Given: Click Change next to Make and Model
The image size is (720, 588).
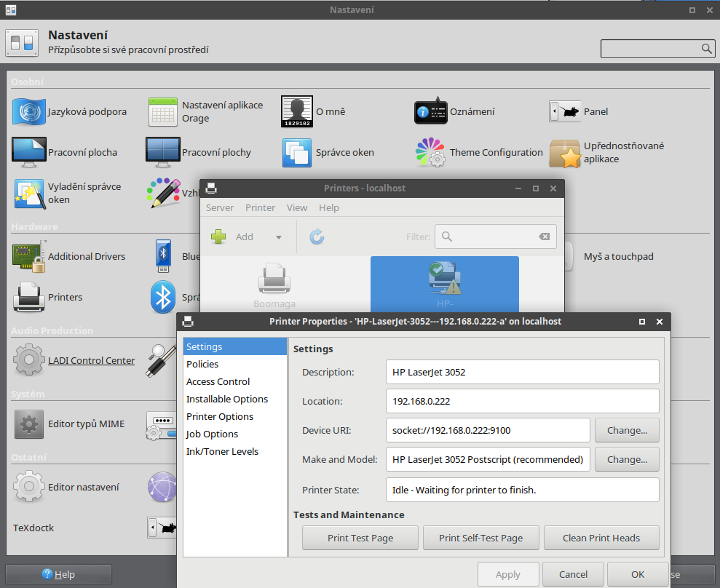Looking at the screenshot, I should pos(627,459).
